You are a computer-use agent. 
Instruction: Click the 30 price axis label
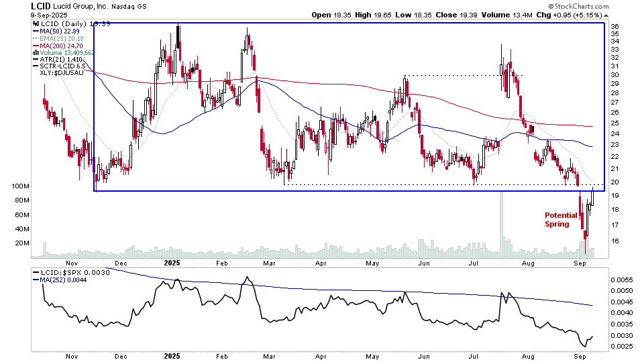click(x=615, y=74)
